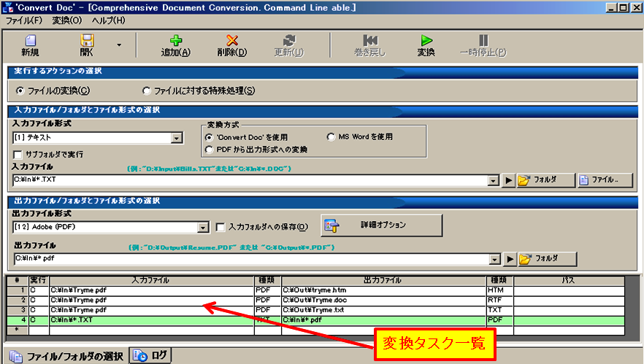Click output cell C:¥Out¥Tryme.doc
Image resolution: width=644 pixels, height=364 pixels.
point(383,300)
